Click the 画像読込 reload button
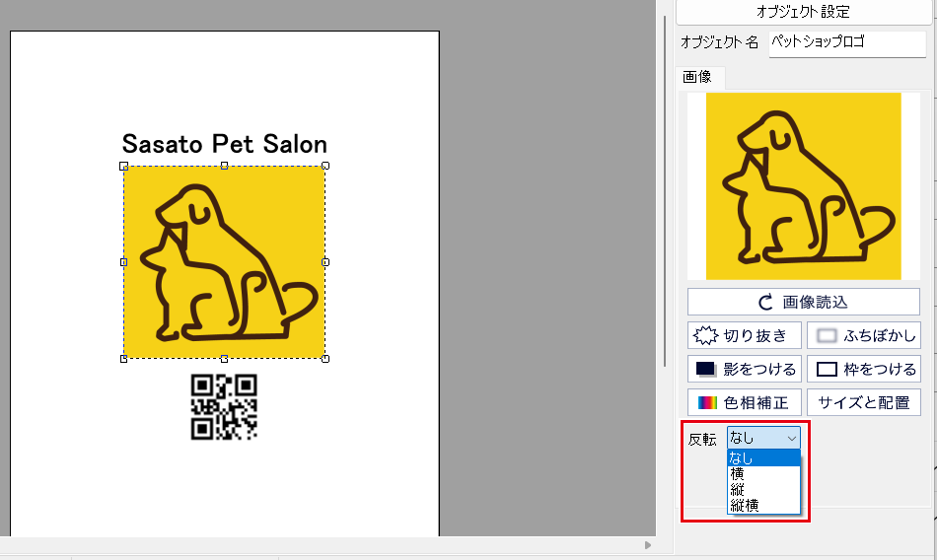 (803, 302)
